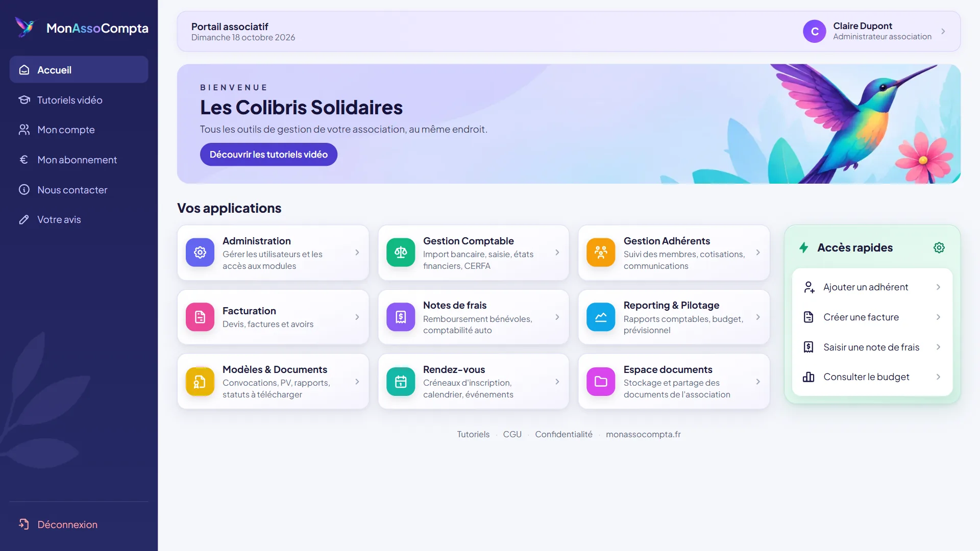
Task: Click Découvrir les tutoriels vidéo button
Action: [x=268, y=155]
